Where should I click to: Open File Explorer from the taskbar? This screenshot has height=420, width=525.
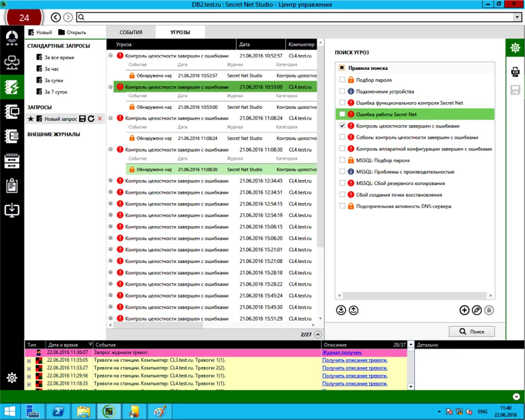pyautogui.click(x=84, y=412)
